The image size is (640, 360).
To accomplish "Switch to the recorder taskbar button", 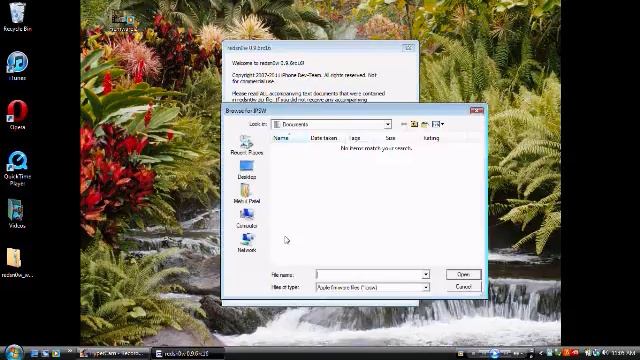I will (113, 353).
